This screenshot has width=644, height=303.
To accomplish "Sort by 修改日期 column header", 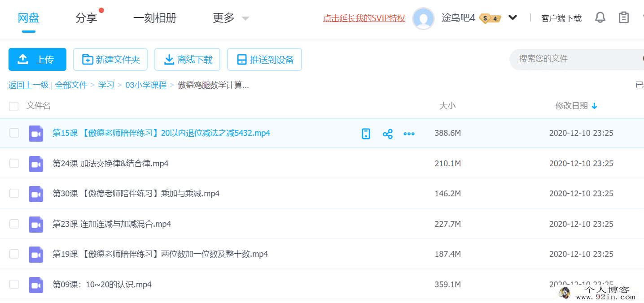I will (571, 106).
